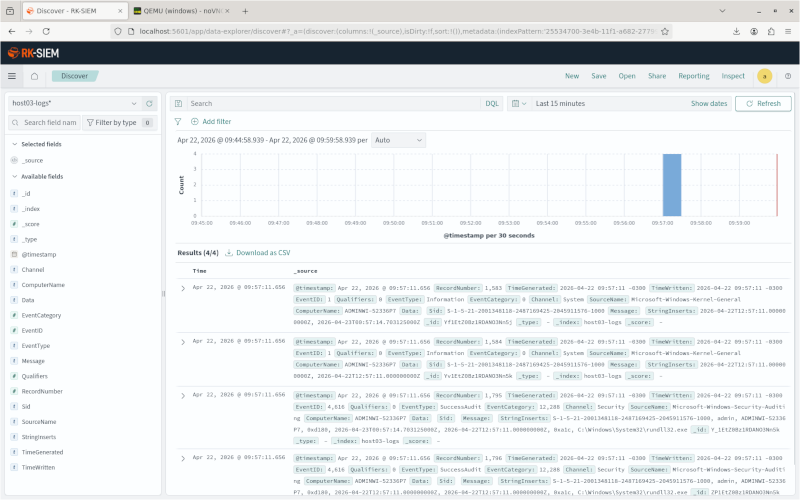Go to the Home icon
This screenshot has width=800, height=500.
coord(34,76)
